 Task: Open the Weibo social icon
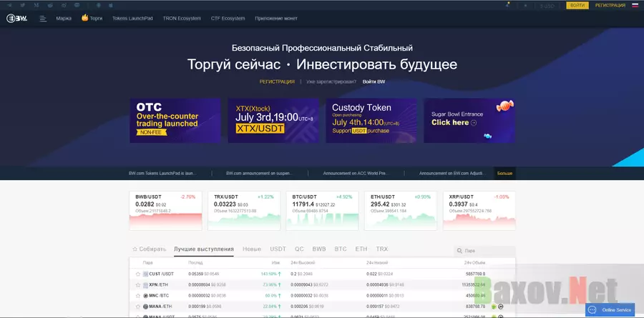tap(64, 5)
